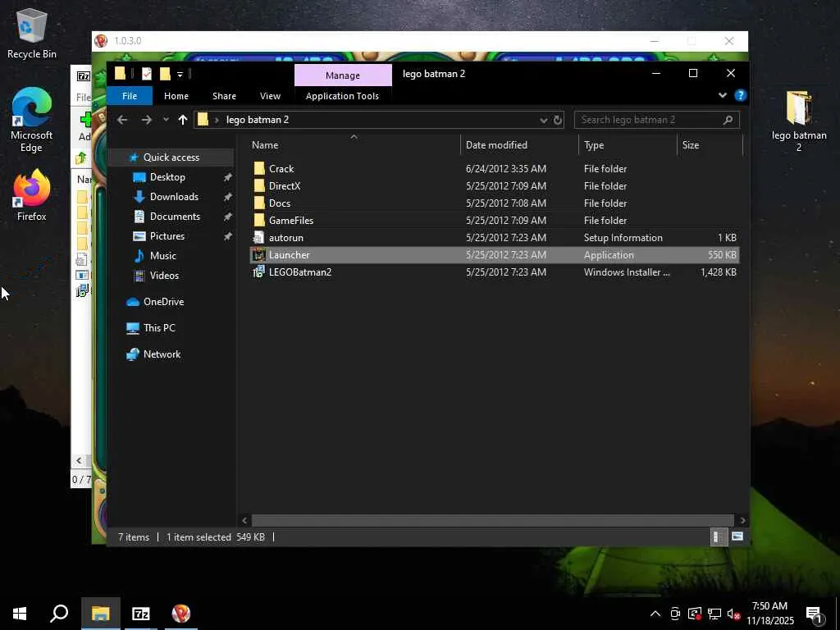Open the Windows Start menu
Screen dimensions: 840x630
[20, 614]
